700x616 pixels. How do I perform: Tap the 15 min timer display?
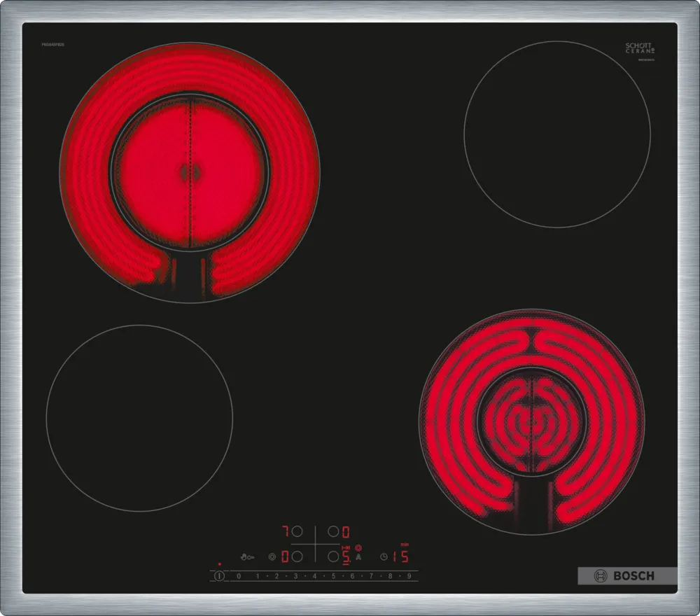click(400, 556)
